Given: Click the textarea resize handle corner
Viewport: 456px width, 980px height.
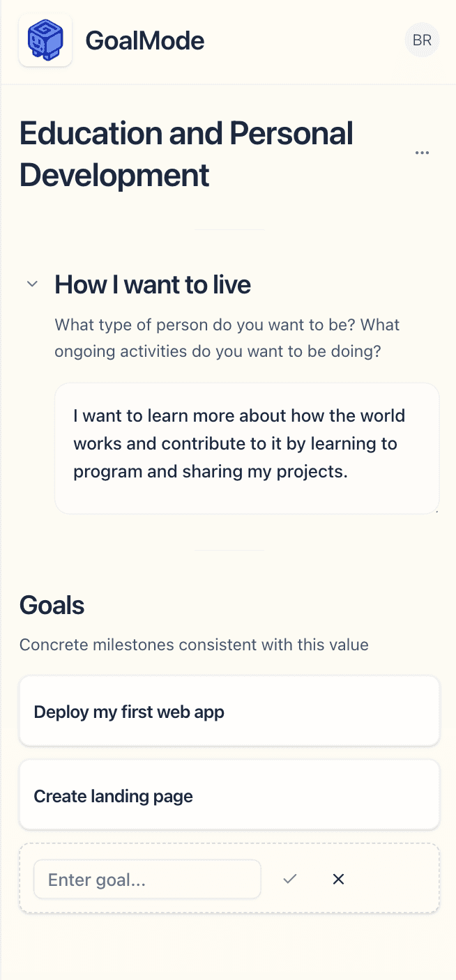Looking at the screenshot, I should (x=436, y=512).
